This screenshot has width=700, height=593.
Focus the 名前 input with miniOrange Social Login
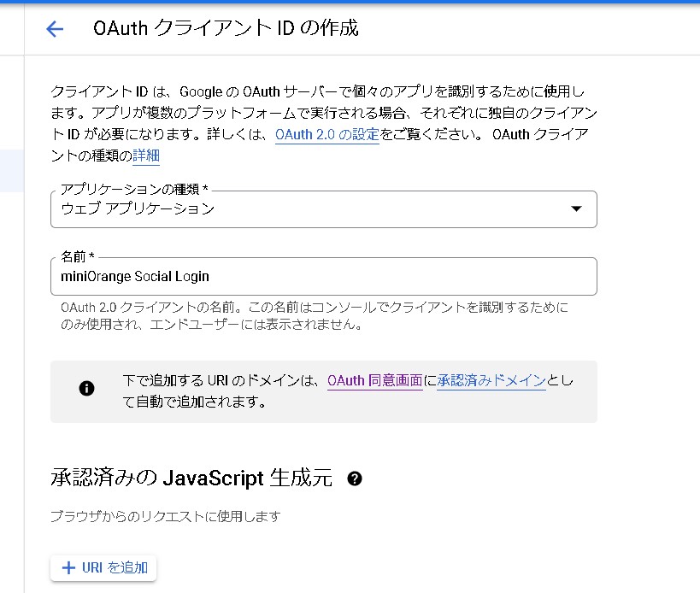323,277
